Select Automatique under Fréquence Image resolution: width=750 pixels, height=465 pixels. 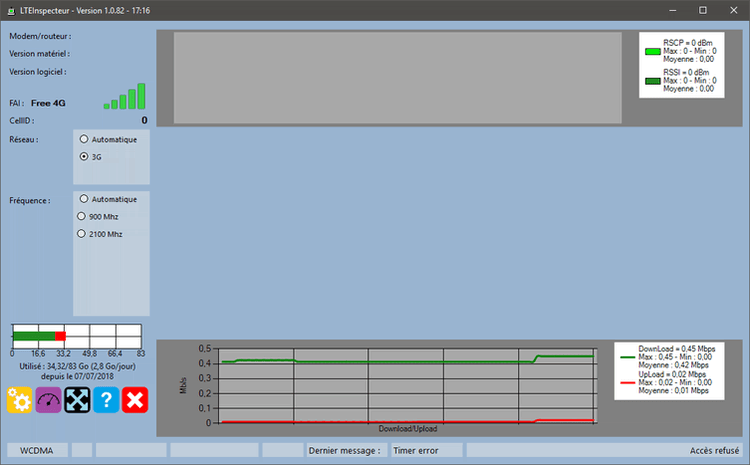pos(84,199)
